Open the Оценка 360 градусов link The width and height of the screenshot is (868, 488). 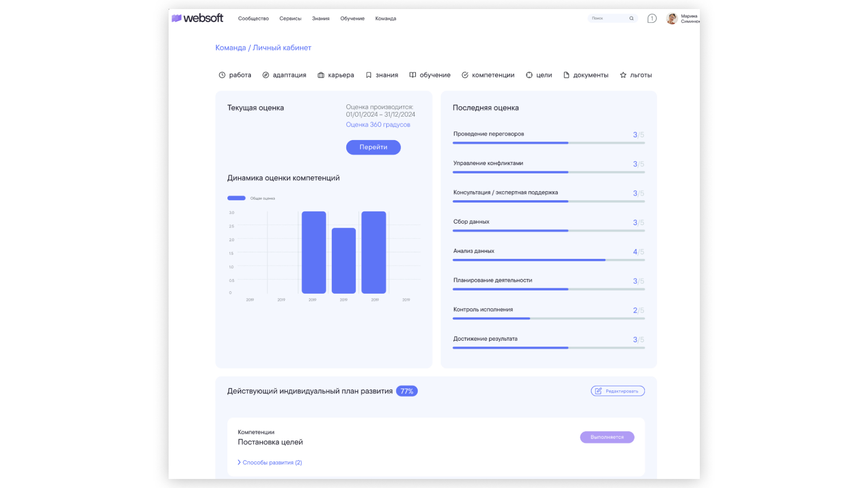pos(378,125)
